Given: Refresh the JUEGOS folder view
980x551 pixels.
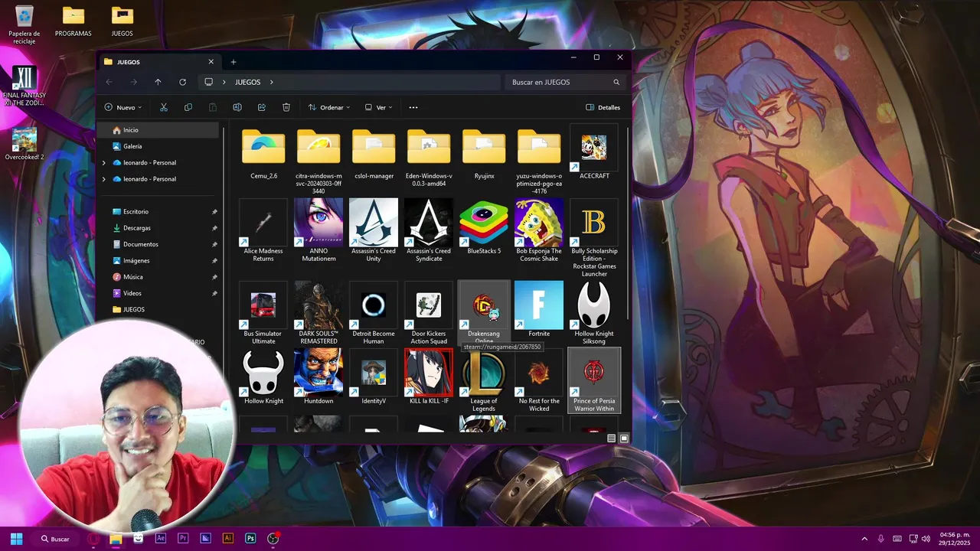Looking at the screenshot, I should pyautogui.click(x=182, y=82).
